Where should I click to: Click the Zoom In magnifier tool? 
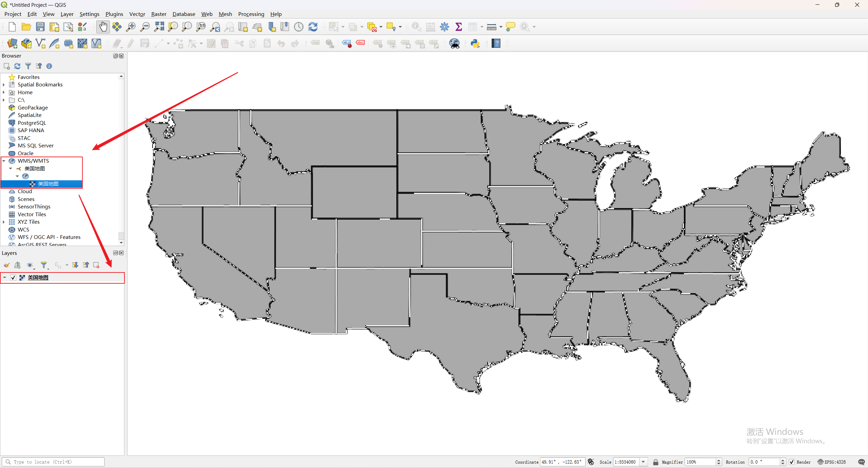[x=131, y=27]
